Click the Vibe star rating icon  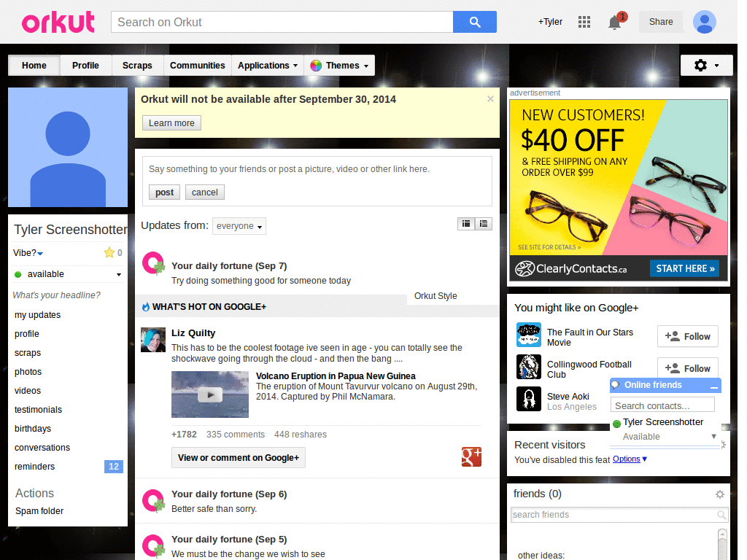click(109, 252)
